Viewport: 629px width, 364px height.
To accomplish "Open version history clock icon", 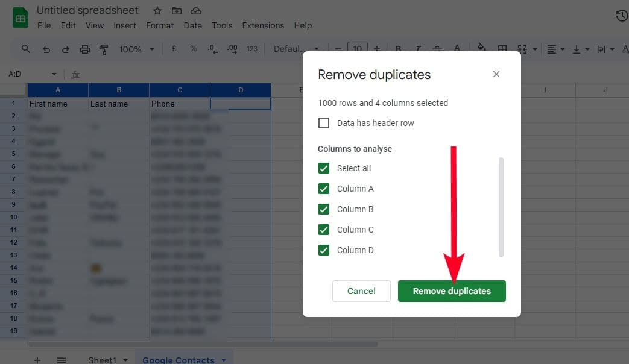I will (x=621, y=16).
